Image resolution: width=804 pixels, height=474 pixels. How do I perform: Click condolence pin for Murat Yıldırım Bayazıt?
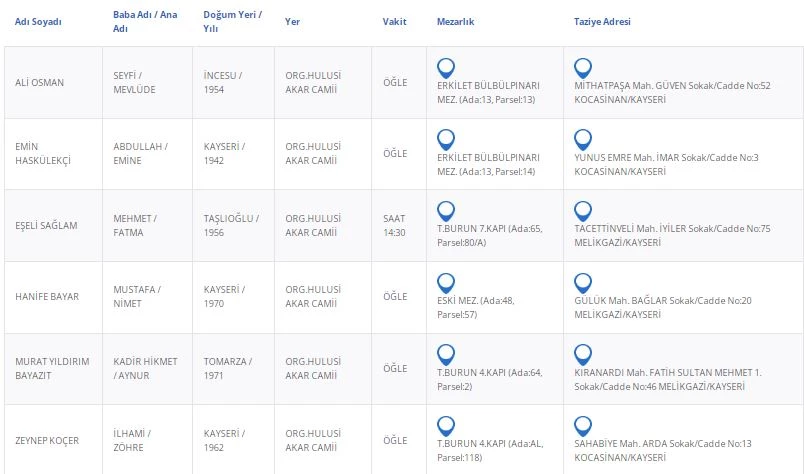click(583, 355)
